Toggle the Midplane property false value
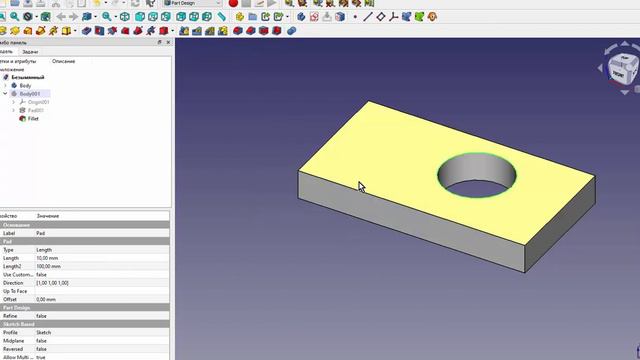This screenshot has width=640, height=360. [x=102, y=341]
